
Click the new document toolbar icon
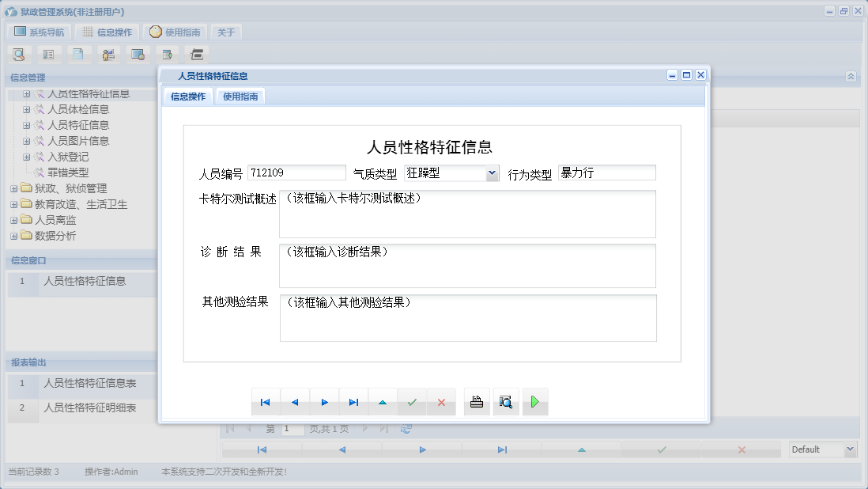click(78, 54)
